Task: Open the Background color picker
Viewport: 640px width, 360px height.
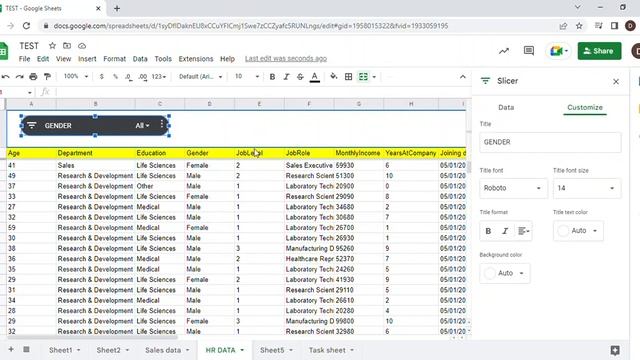Action: 504,273
